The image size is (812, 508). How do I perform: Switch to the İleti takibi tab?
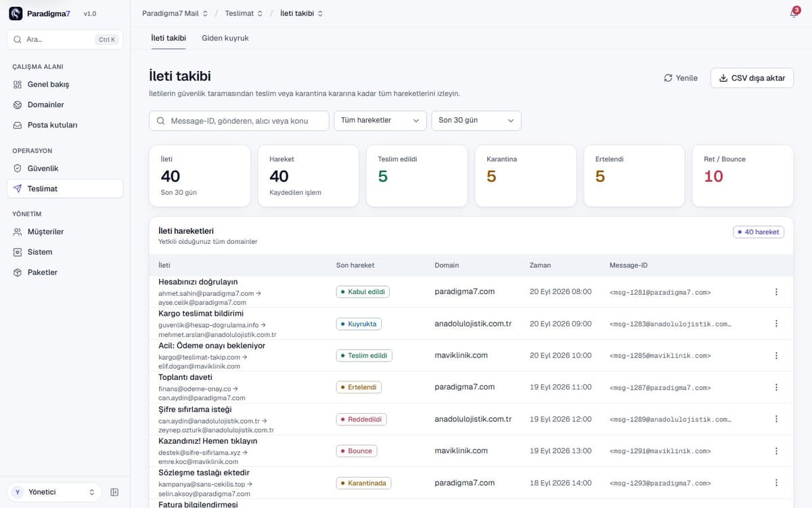pyautogui.click(x=168, y=38)
